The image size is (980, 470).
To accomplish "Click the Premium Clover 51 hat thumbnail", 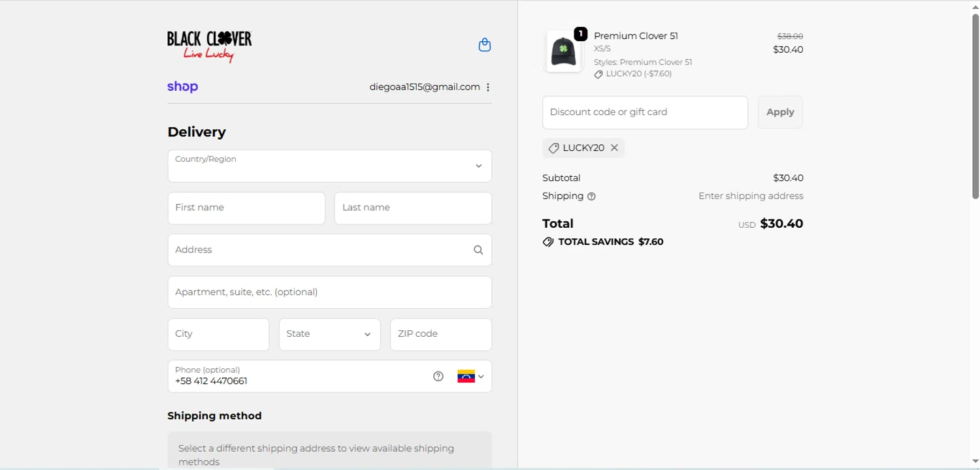I will click(x=563, y=51).
